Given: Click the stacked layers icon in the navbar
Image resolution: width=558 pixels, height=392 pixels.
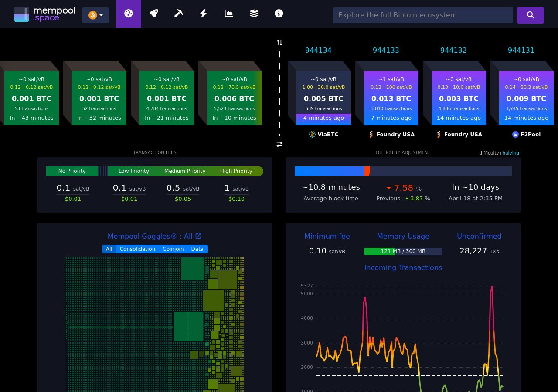Looking at the screenshot, I should (x=254, y=14).
